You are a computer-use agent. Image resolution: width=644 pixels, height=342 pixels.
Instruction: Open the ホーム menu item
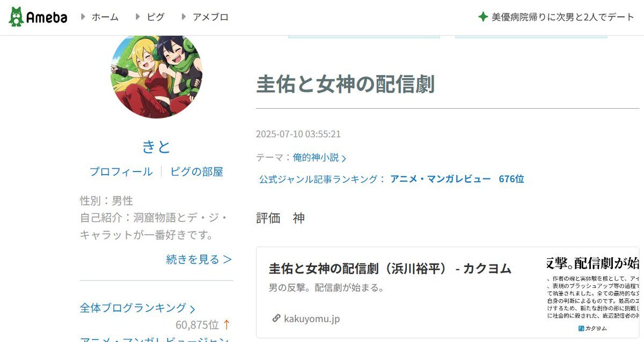pos(105,17)
